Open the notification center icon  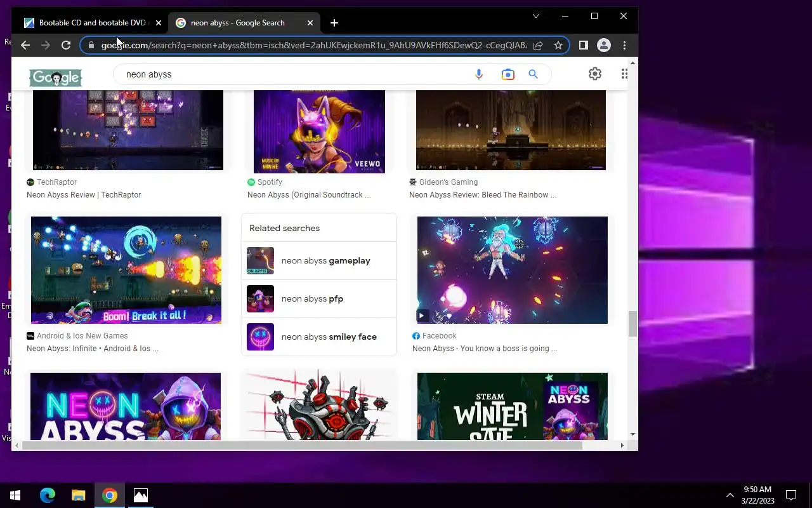click(791, 495)
